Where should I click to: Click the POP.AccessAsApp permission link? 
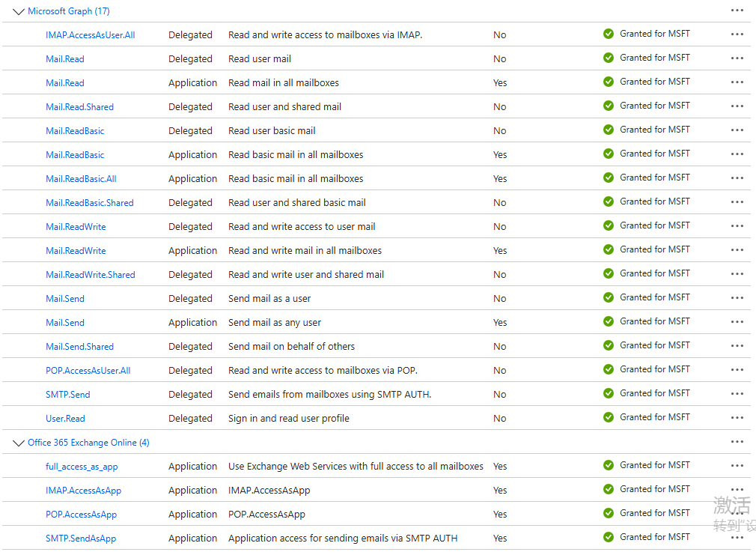[x=81, y=515]
